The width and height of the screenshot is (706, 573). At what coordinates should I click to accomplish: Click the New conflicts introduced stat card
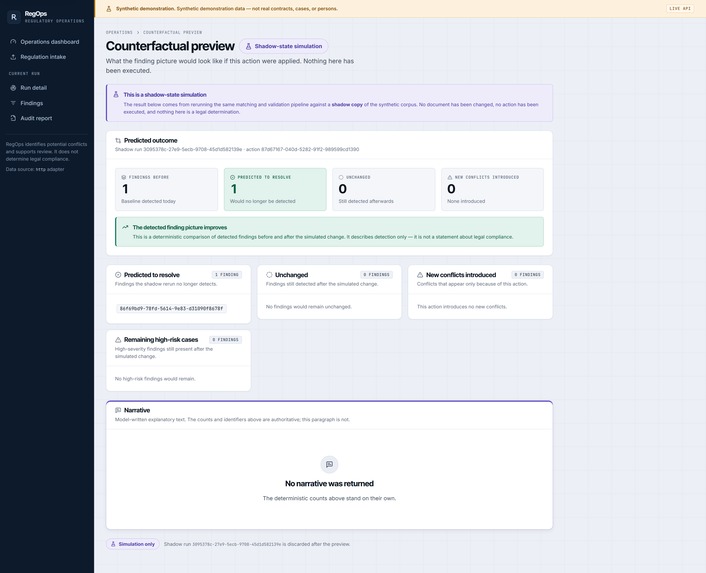493,189
